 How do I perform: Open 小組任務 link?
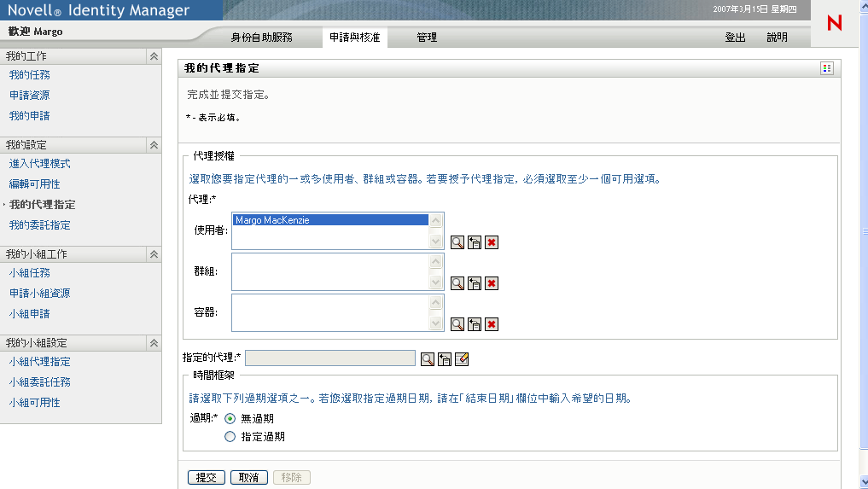[x=29, y=272]
